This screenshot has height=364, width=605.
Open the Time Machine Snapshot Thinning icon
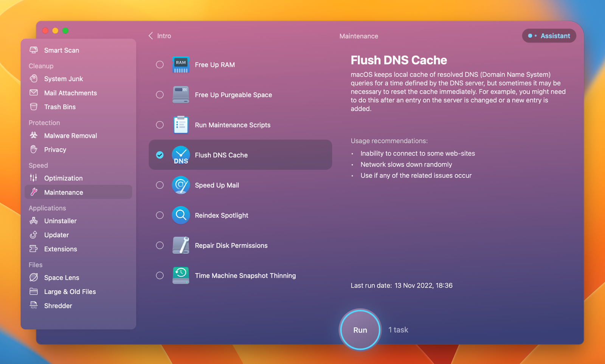(x=181, y=276)
